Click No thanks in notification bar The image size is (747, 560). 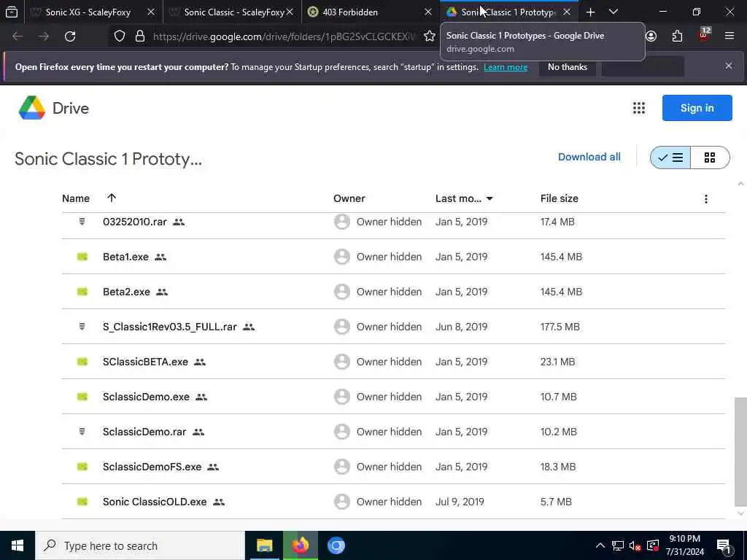[567, 67]
